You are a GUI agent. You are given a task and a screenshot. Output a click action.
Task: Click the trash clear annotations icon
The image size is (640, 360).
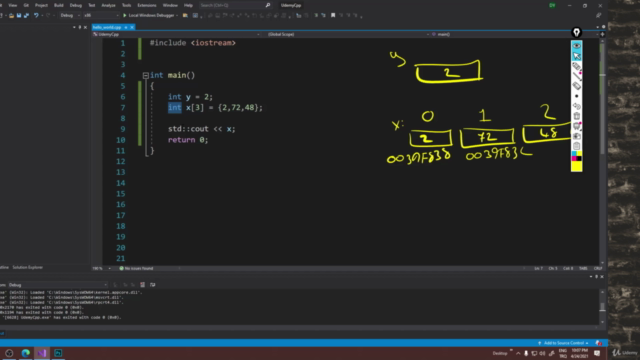(576, 116)
